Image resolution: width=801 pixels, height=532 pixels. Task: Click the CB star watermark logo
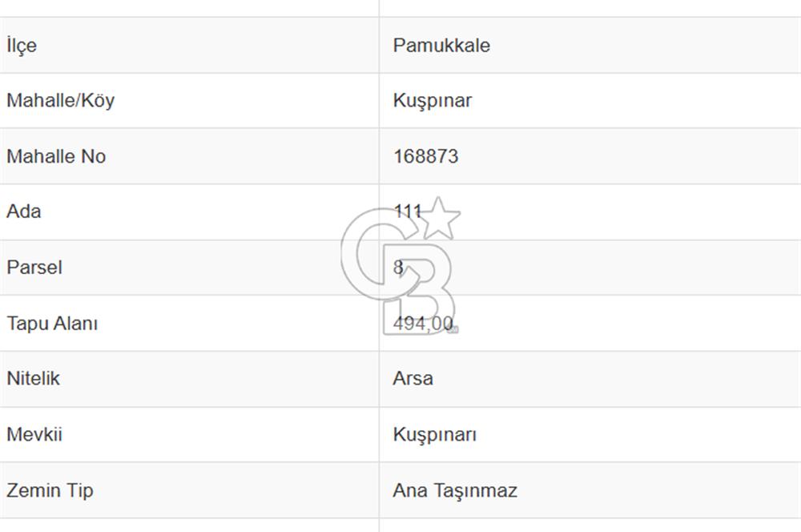[x=401, y=266]
